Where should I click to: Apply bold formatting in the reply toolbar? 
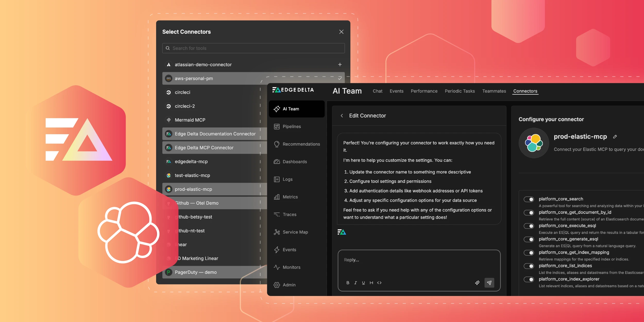coord(348,283)
